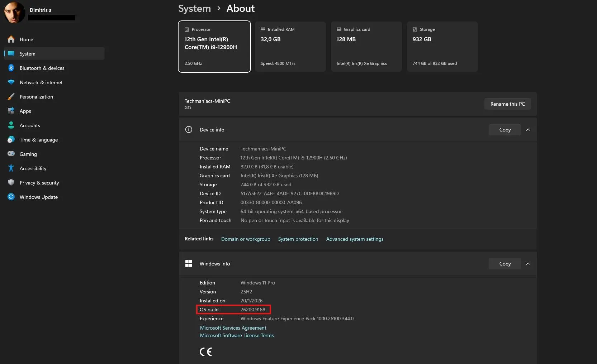Select the System monitor icon in sidebar

(11, 54)
